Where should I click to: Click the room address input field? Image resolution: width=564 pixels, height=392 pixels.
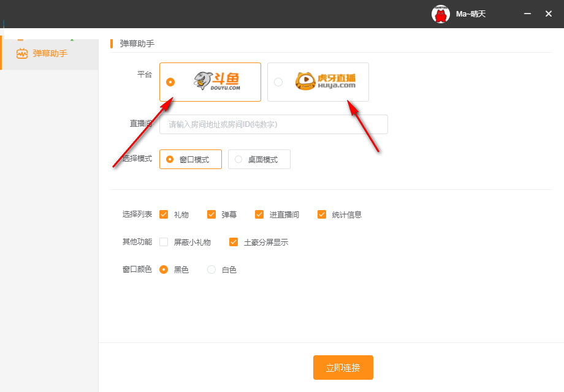click(x=273, y=124)
